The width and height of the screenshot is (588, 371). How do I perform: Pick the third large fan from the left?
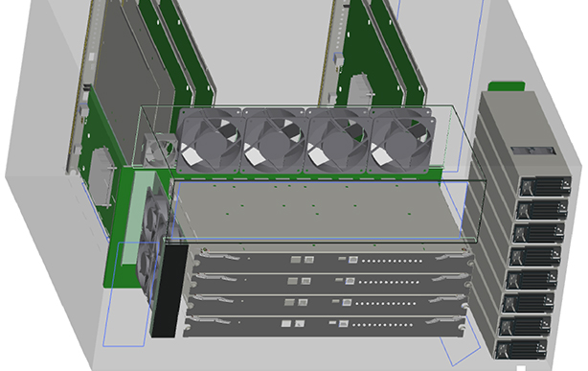coord(337,143)
